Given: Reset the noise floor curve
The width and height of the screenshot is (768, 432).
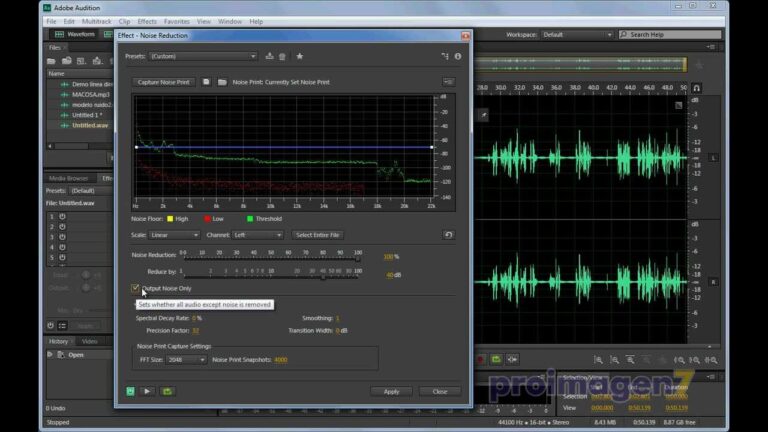Looking at the screenshot, I should click(448, 235).
